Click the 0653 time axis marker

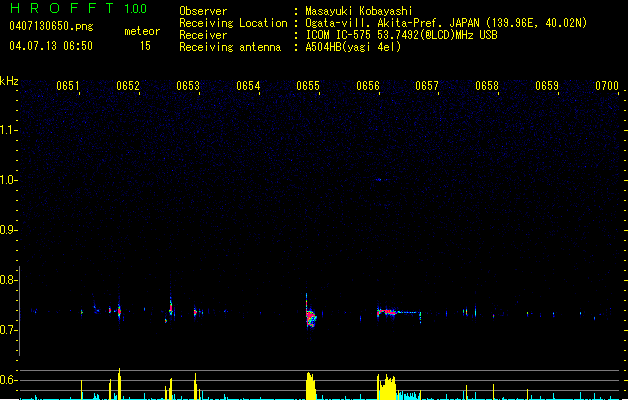(x=188, y=86)
